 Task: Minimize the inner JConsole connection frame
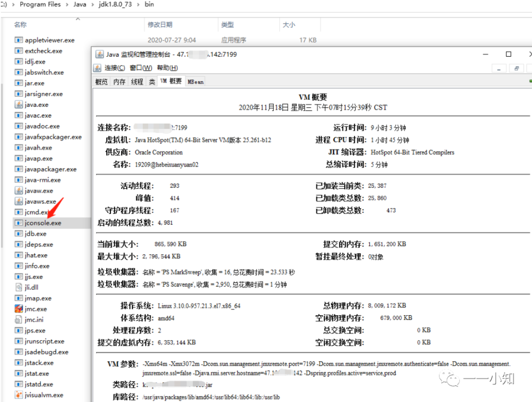tap(499, 68)
